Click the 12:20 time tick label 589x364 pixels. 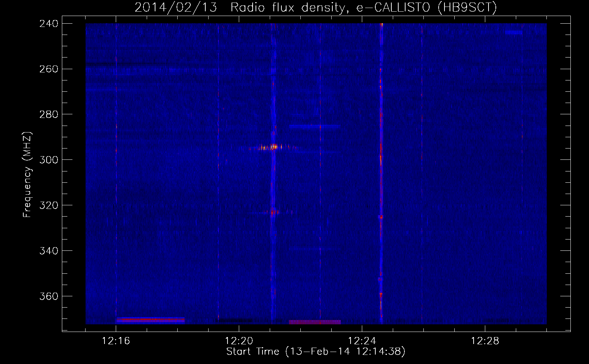click(x=239, y=341)
